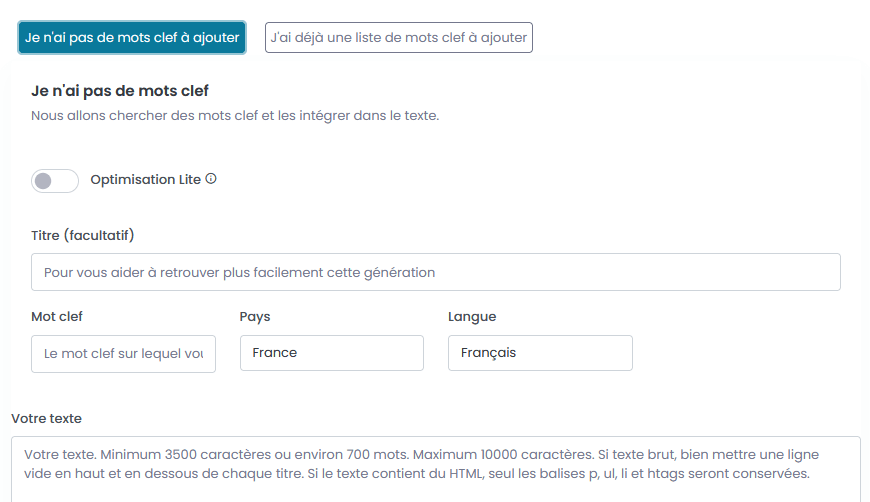Open the Pays dropdown showing France
This screenshot has width=870, height=502.
point(331,353)
